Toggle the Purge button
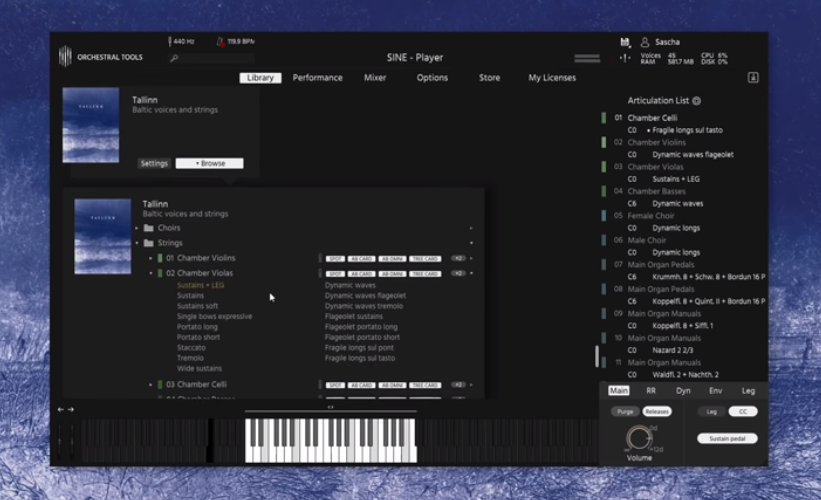The width and height of the screenshot is (821, 500). point(625,412)
